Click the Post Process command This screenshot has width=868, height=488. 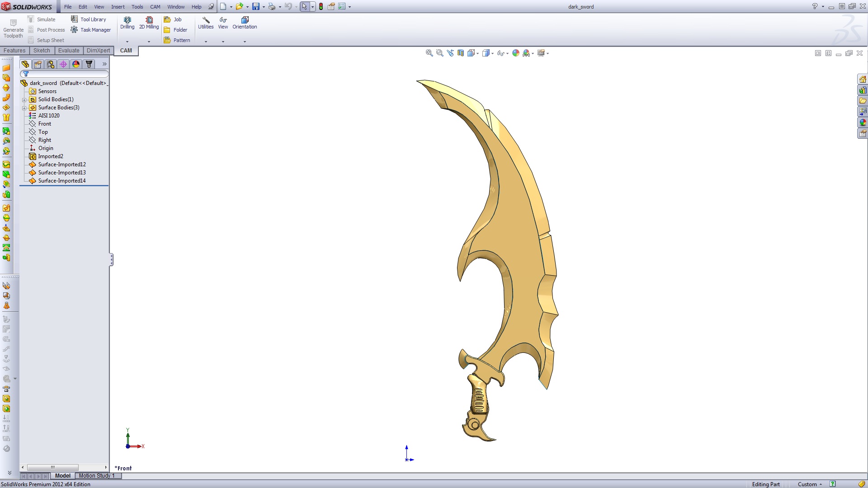[47, 30]
